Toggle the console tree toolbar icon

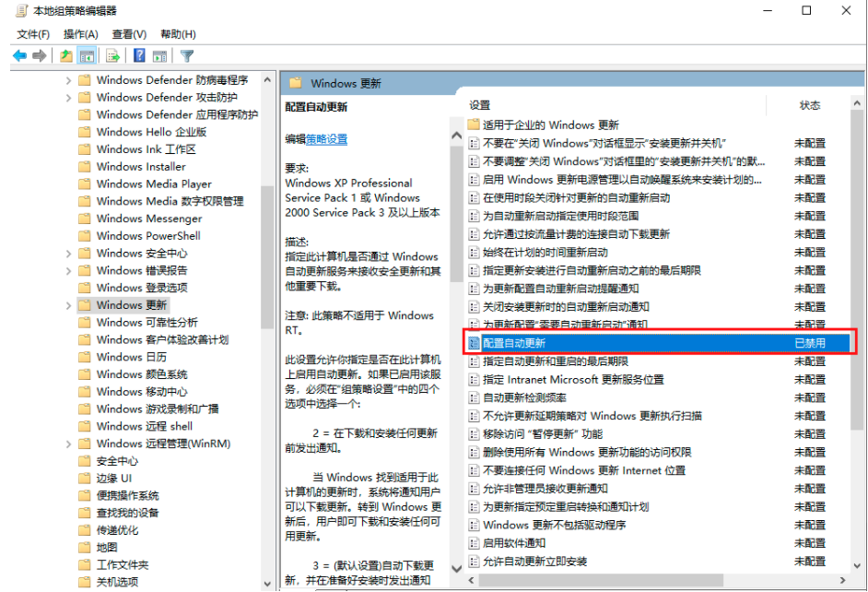point(87,56)
